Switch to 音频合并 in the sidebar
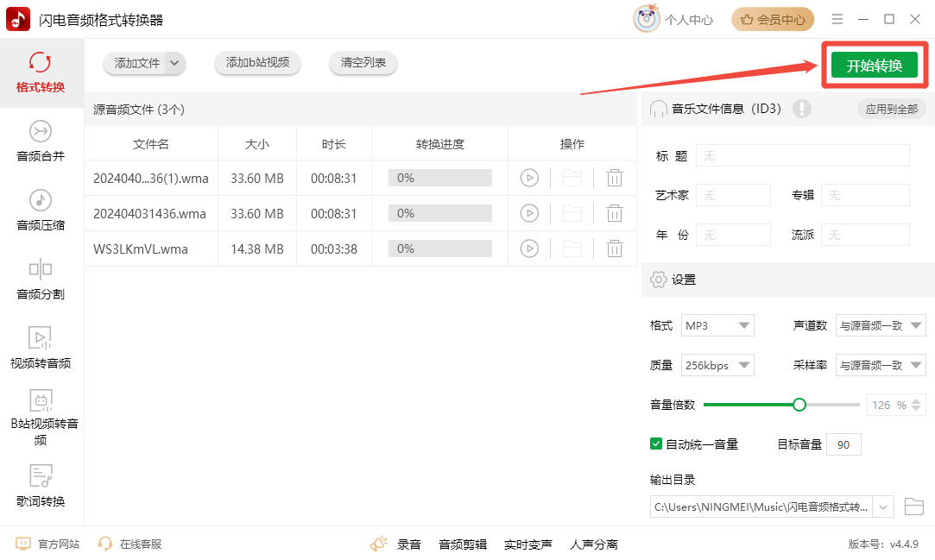This screenshot has width=935, height=560. 41,142
